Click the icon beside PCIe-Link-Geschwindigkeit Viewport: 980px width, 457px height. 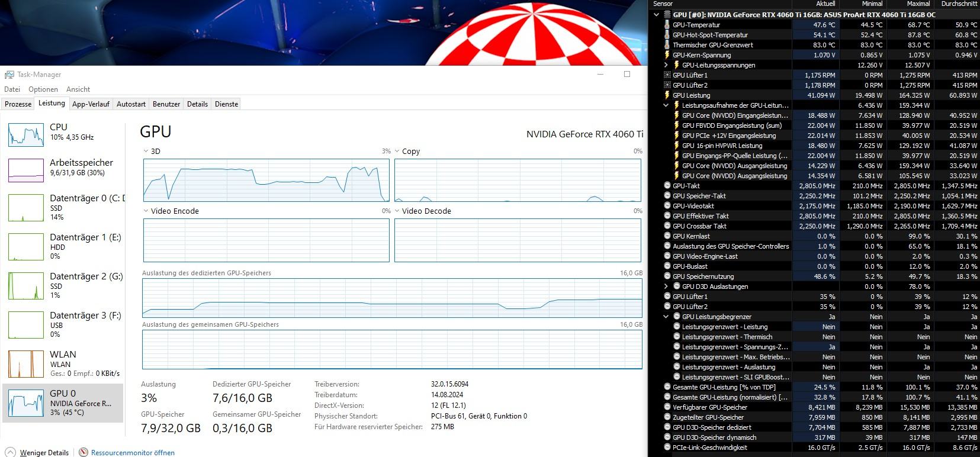click(x=667, y=448)
